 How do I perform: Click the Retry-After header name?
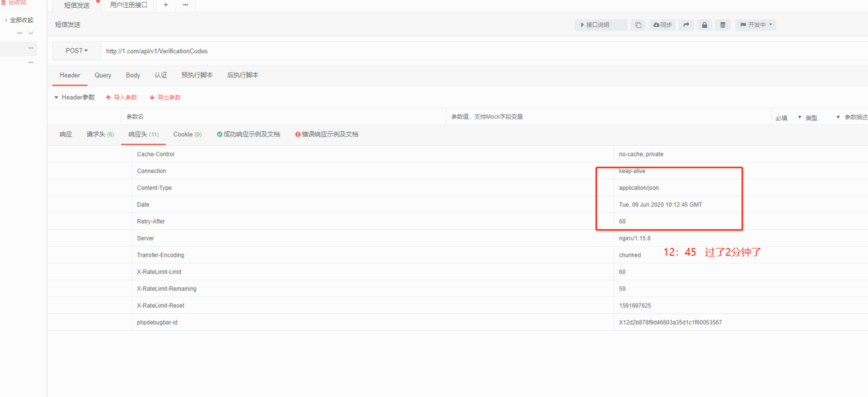(151, 221)
